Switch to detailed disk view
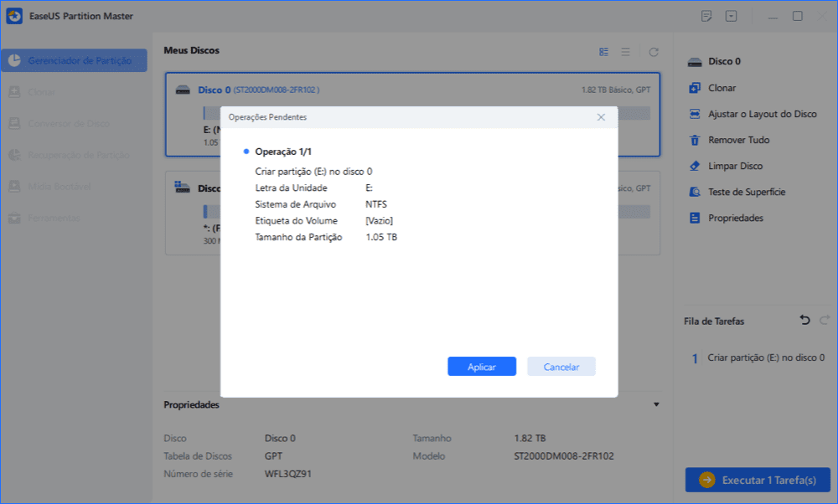838x504 pixels. 604,52
